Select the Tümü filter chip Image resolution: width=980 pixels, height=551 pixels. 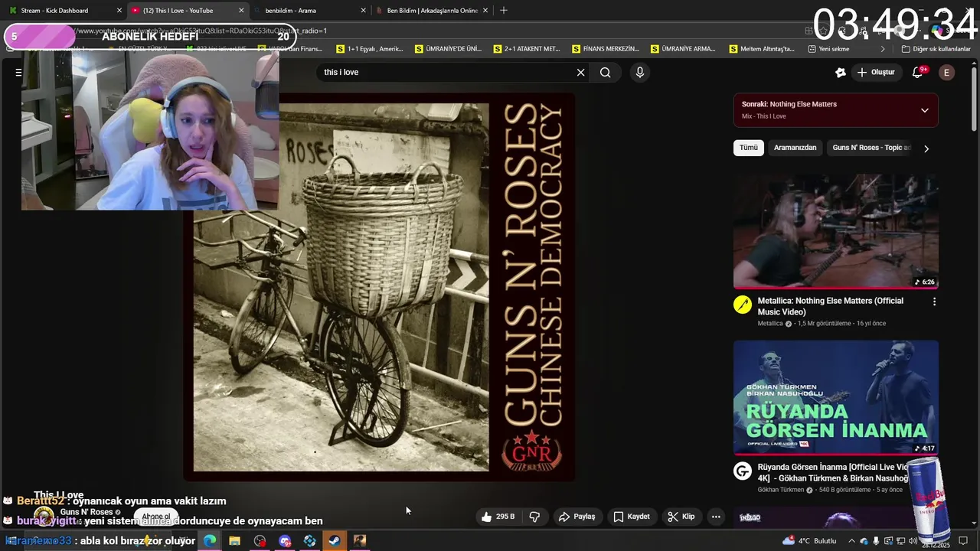[749, 148]
